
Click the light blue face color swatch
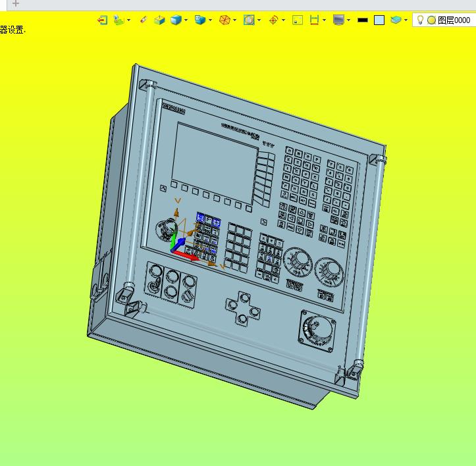click(x=379, y=20)
